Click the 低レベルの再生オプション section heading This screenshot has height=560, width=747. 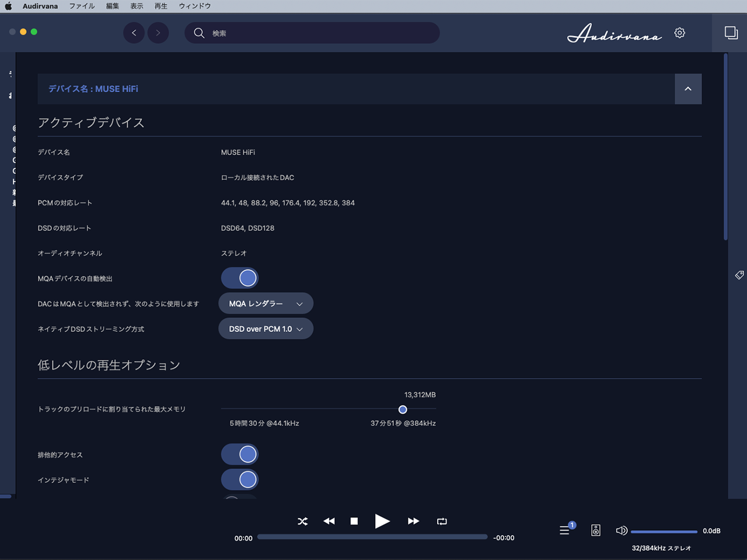pyautogui.click(x=109, y=365)
